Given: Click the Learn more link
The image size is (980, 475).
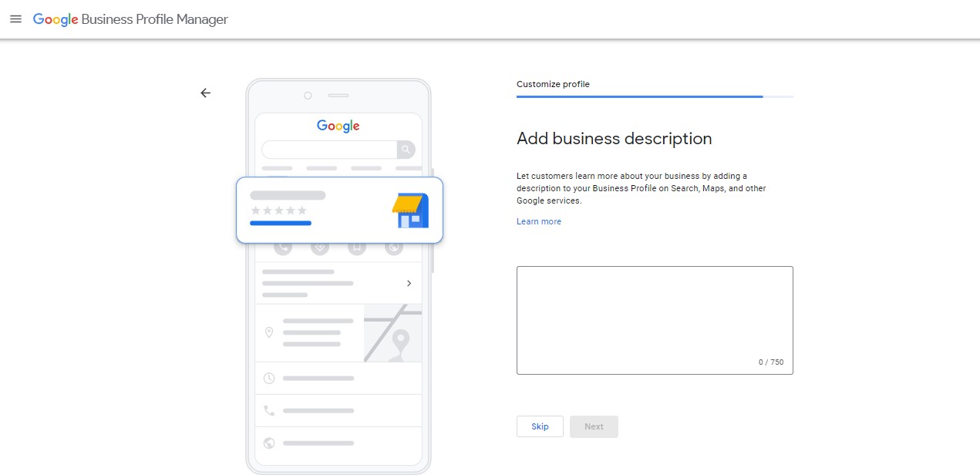Looking at the screenshot, I should click(539, 221).
